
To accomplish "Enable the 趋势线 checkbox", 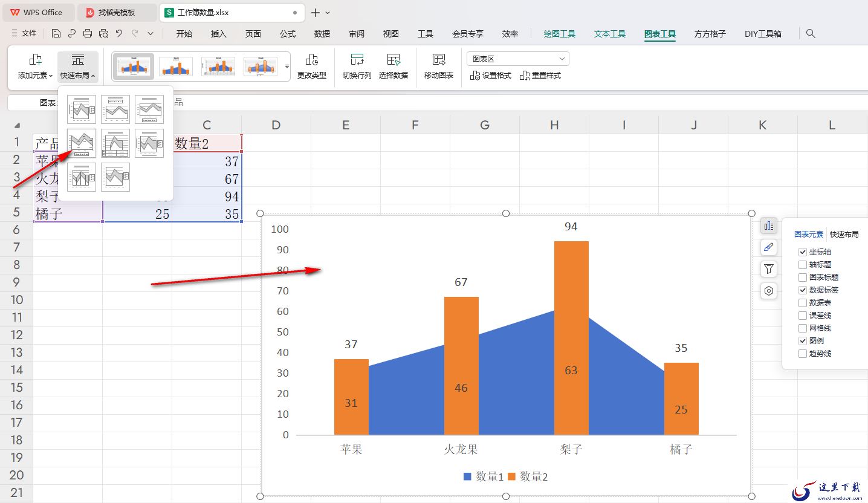I will [803, 354].
